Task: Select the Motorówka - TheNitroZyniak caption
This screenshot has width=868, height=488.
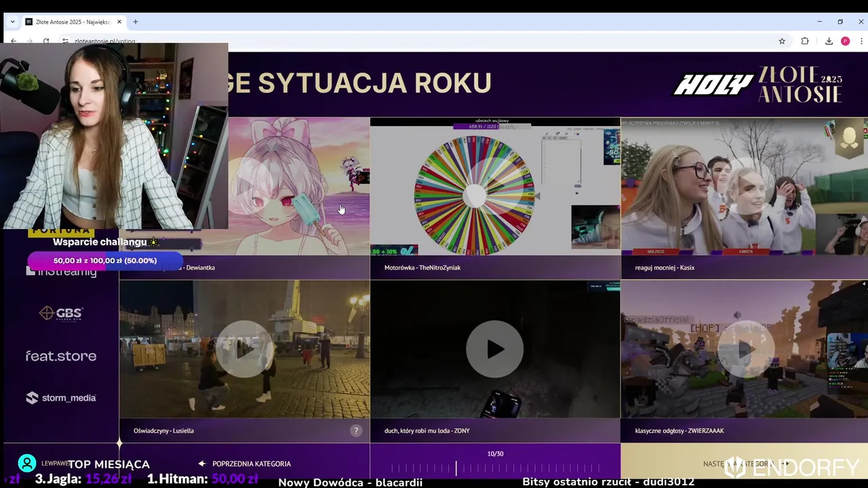Action: point(422,268)
